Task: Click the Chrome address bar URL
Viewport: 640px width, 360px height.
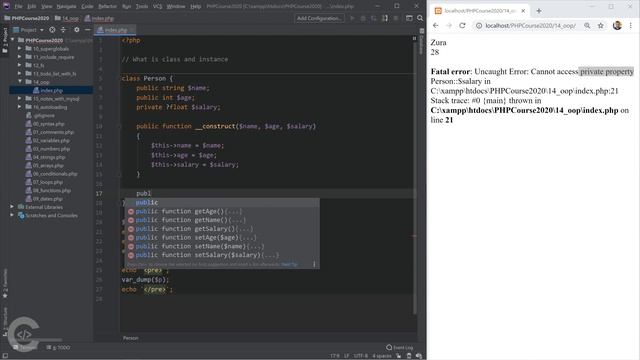Action: point(530,25)
